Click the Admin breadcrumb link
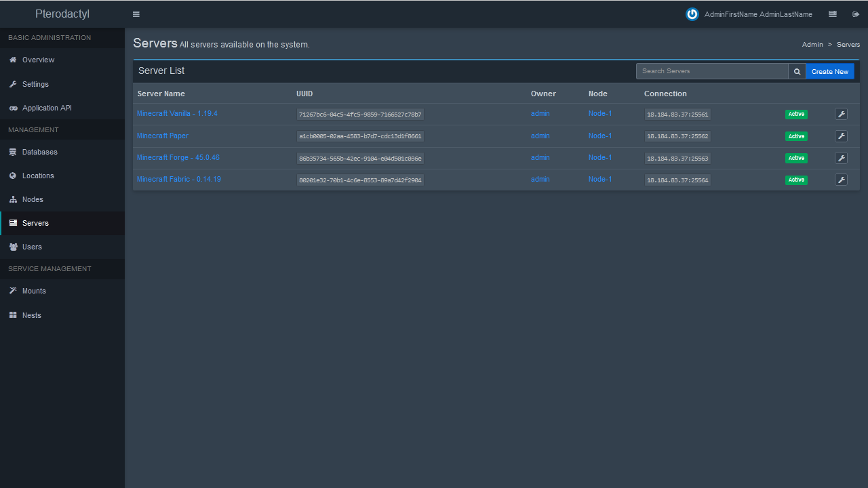 click(812, 45)
